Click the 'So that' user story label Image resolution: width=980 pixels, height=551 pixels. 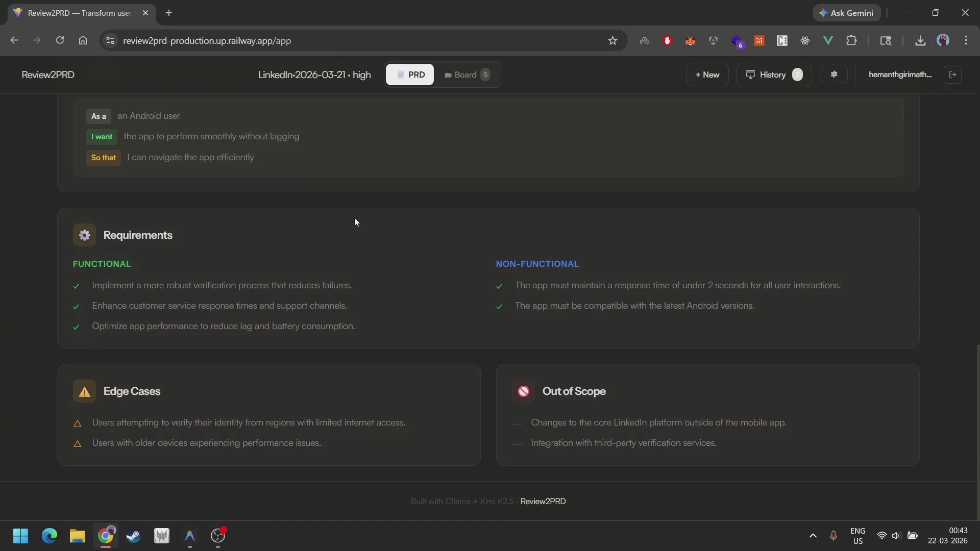click(x=104, y=158)
